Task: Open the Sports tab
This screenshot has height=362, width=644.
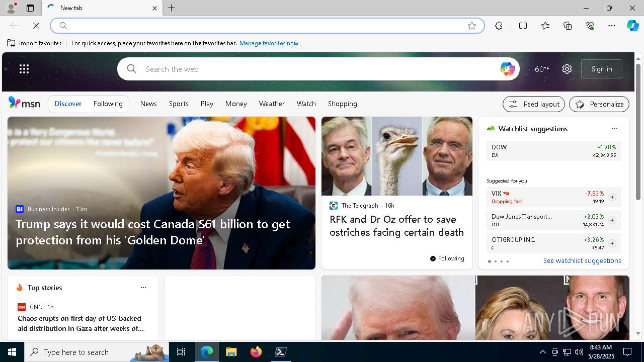Action: (179, 104)
